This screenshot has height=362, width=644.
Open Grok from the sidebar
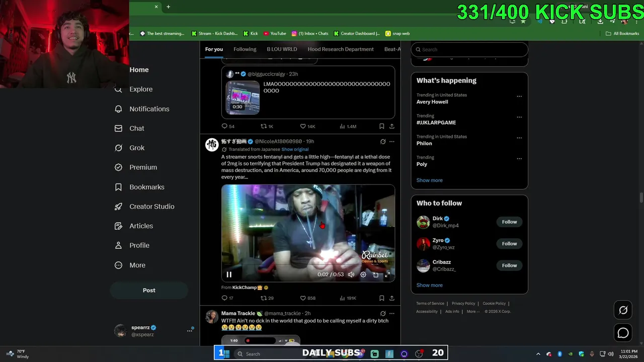pyautogui.click(x=129, y=148)
